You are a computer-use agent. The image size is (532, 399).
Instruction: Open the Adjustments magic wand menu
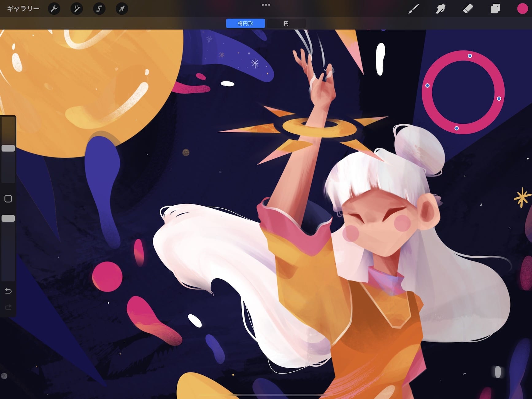pos(77,9)
